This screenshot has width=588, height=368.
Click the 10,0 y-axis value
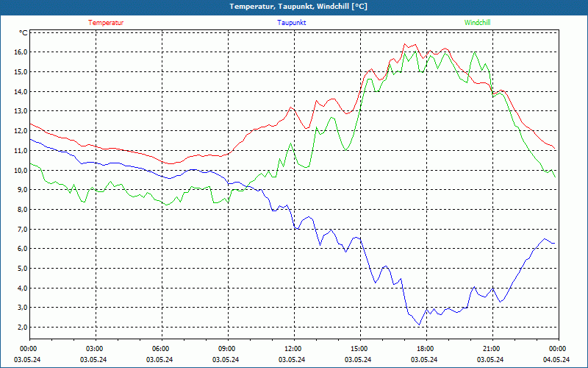pos(21,170)
